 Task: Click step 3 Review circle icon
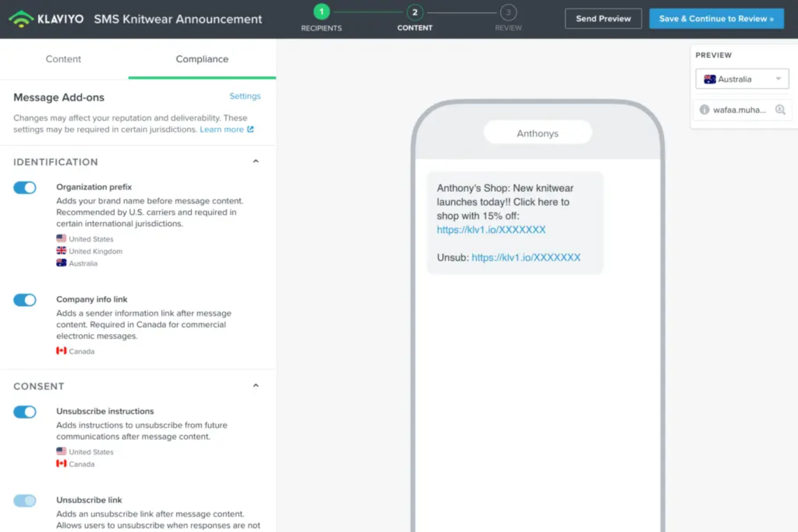coord(507,11)
